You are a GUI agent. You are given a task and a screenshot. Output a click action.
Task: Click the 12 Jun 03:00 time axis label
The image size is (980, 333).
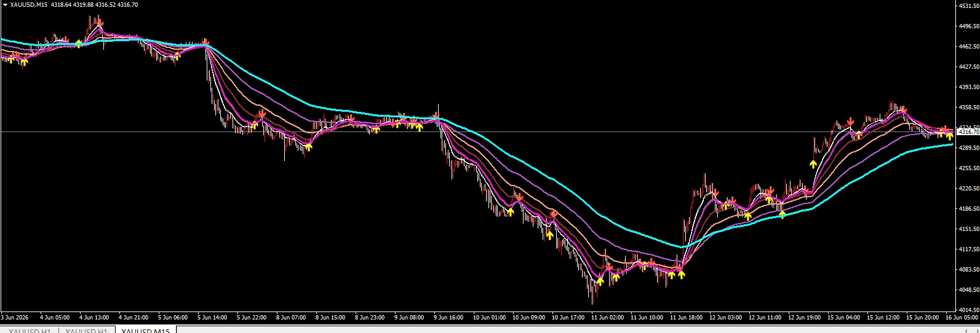[725, 318]
